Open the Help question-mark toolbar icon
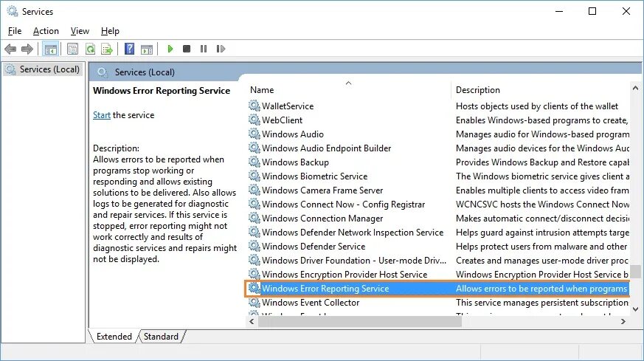The width and height of the screenshot is (644, 361). pyautogui.click(x=129, y=49)
